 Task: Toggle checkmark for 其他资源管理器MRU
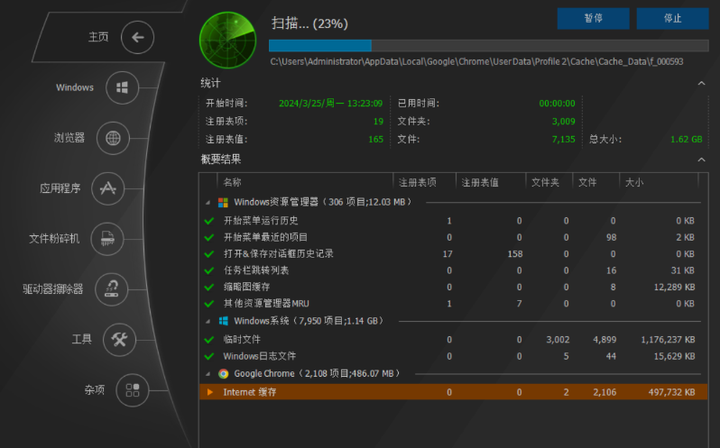(x=209, y=303)
